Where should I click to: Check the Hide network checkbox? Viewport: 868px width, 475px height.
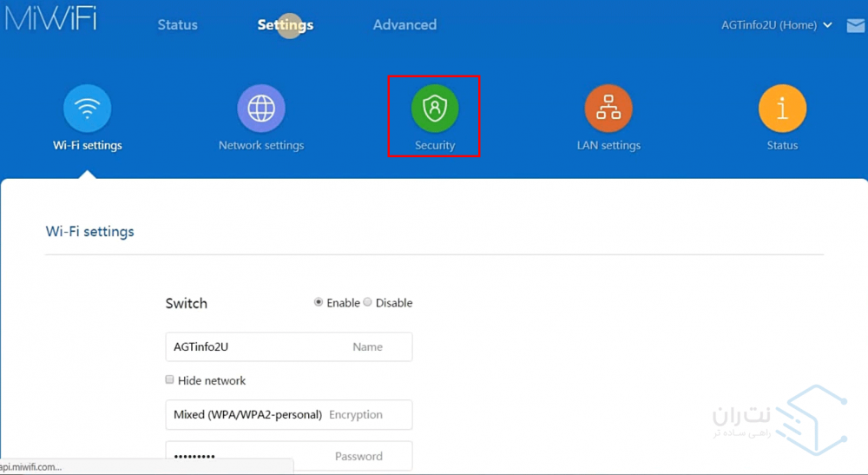coord(170,380)
